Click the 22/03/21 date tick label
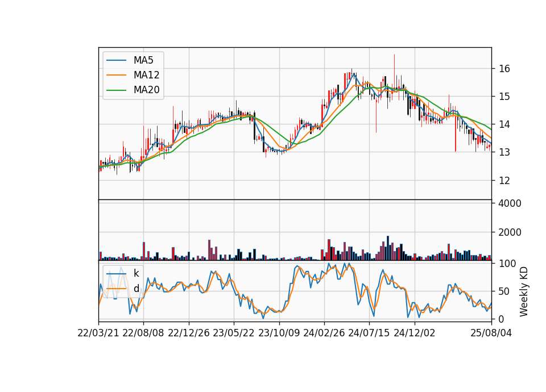The image size is (546, 392). point(98,333)
